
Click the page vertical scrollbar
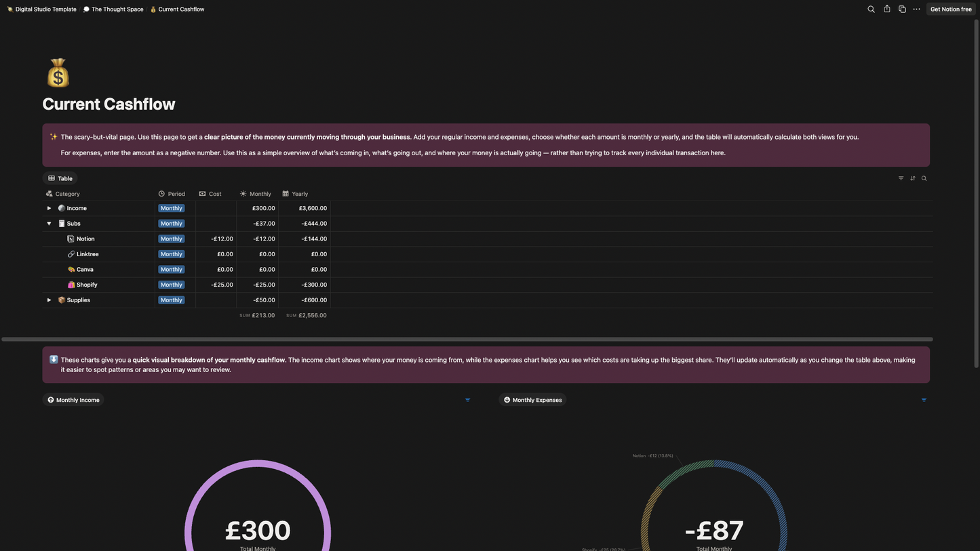pyautogui.click(x=977, y=193)
